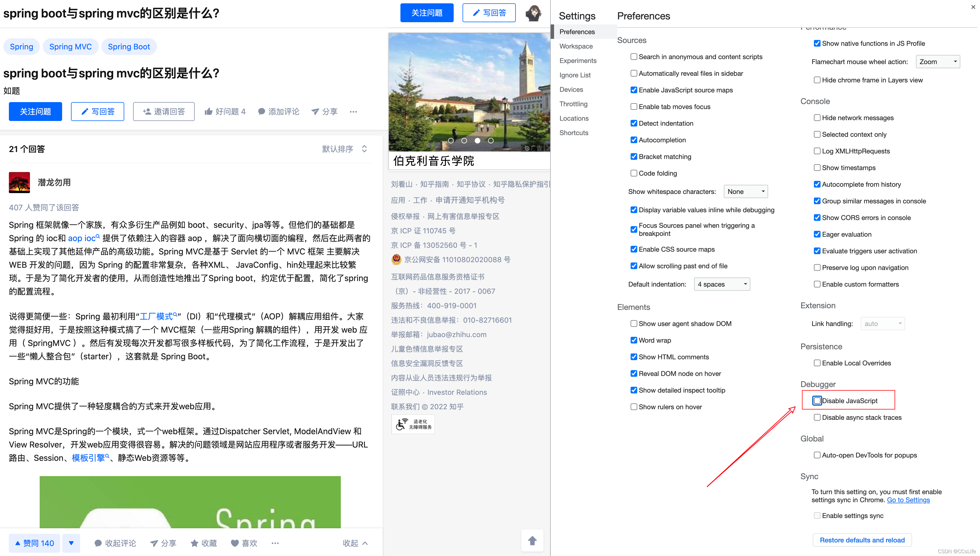Toggle Word wrap in Elements

coord(634,340)
